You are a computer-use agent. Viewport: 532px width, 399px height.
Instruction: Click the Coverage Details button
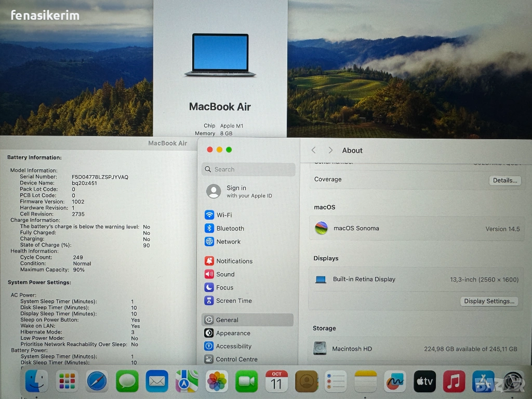point(504,181)
